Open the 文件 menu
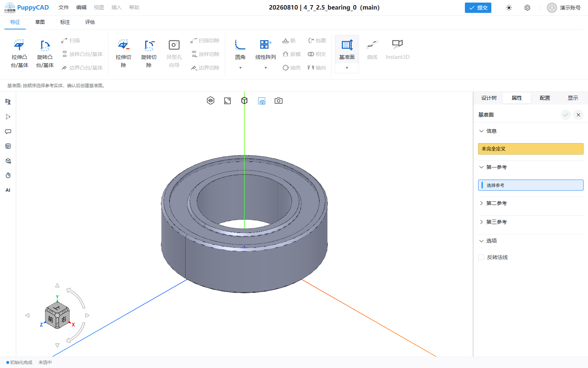Viewport: 588px width, 368px height. pyautogui.click(x=64, y=7)
